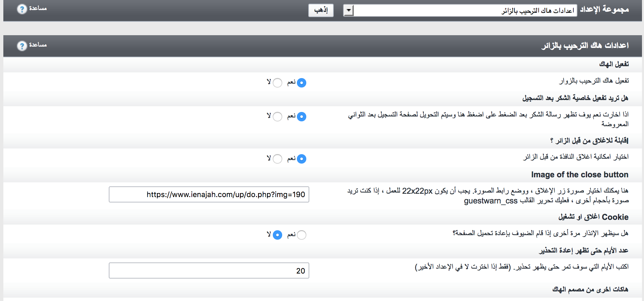
Task: Open the top bar's مساعدة help link
Action: [x=37, y=8]
